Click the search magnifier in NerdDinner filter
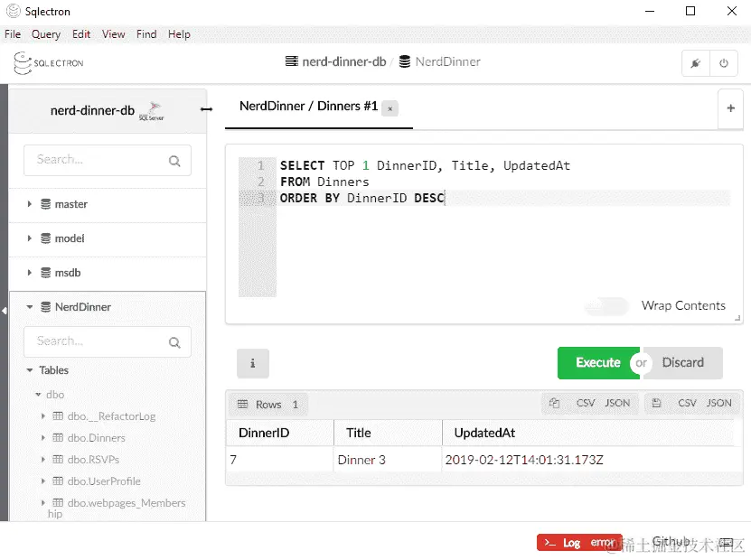The width and height of the screenshot is (751, 560). coord(174,342)
